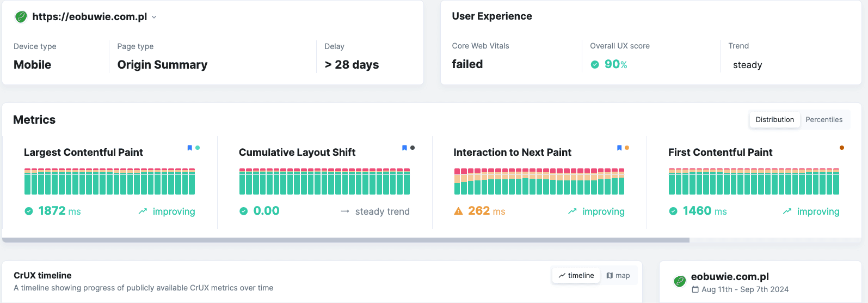
Task: Click the green check icon beside 1872 ms
Action: point(29,211)
